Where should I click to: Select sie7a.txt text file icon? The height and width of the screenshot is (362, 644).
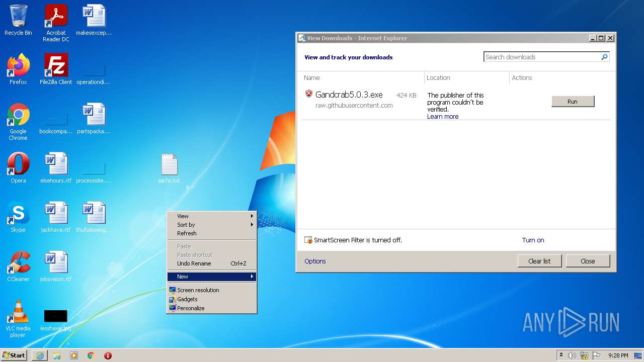point(169,168)
